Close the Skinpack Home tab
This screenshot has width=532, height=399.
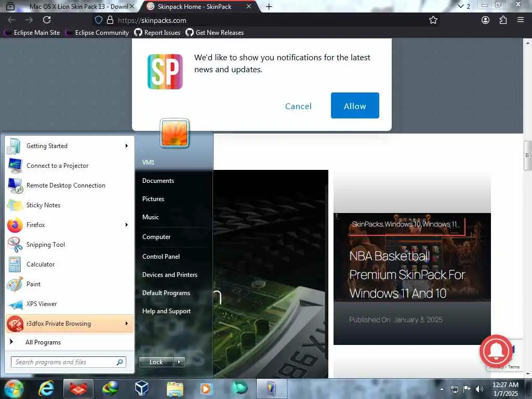249,6
